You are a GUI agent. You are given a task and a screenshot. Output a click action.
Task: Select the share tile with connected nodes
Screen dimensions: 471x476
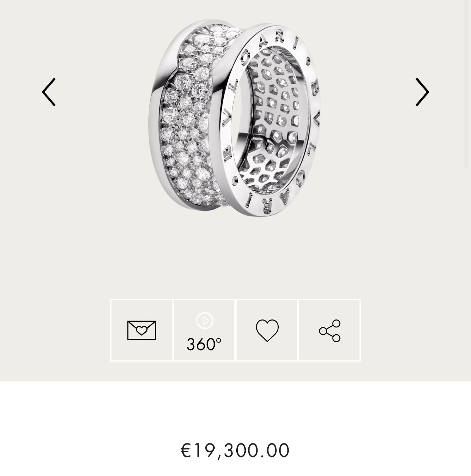tap(330, 330)
